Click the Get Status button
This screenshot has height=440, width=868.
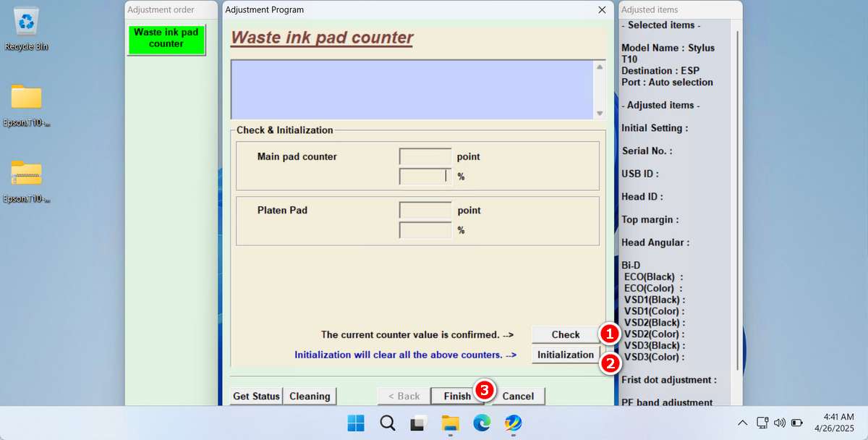(x=256, y=396)
